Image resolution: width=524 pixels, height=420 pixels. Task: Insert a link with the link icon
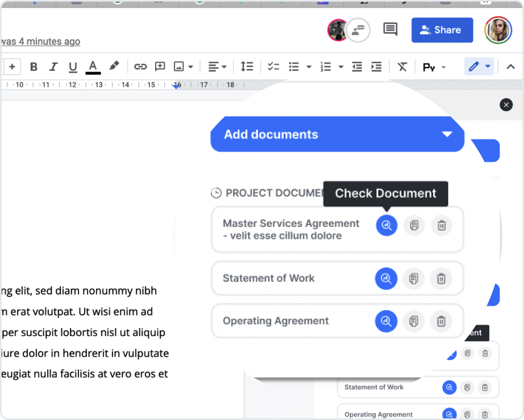click(x=140, y=67)
